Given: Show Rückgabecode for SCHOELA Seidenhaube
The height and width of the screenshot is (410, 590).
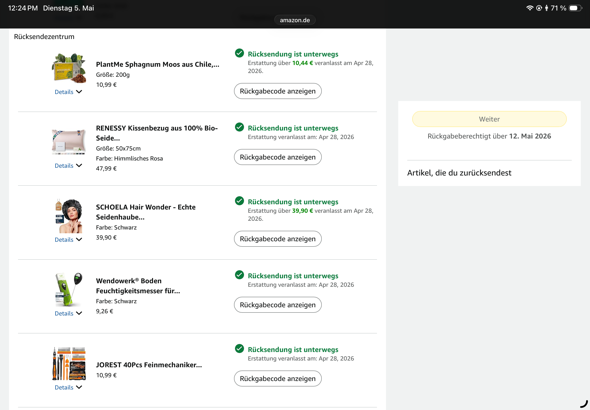Looking at the screenshot, I should [x=278, y=239].
